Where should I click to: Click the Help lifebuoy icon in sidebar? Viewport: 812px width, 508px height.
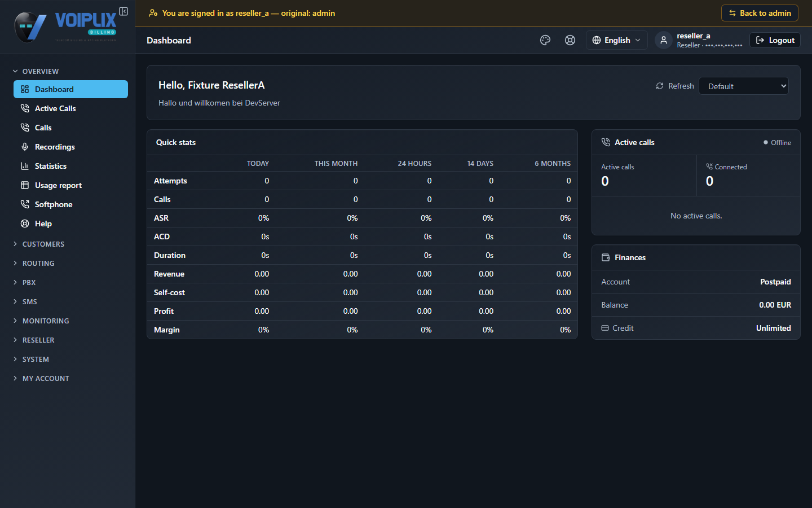coord(25,224)
